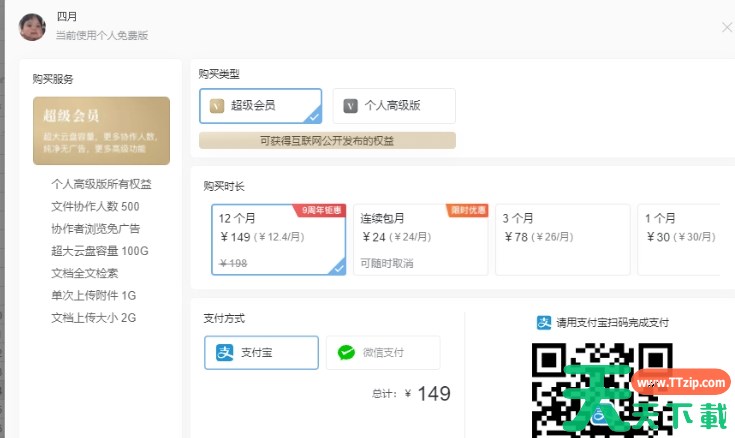The height and width of the screenshot is (438, 735).
Task: Click the 当前使用个人免费版 status text
Action: (102, 36)
